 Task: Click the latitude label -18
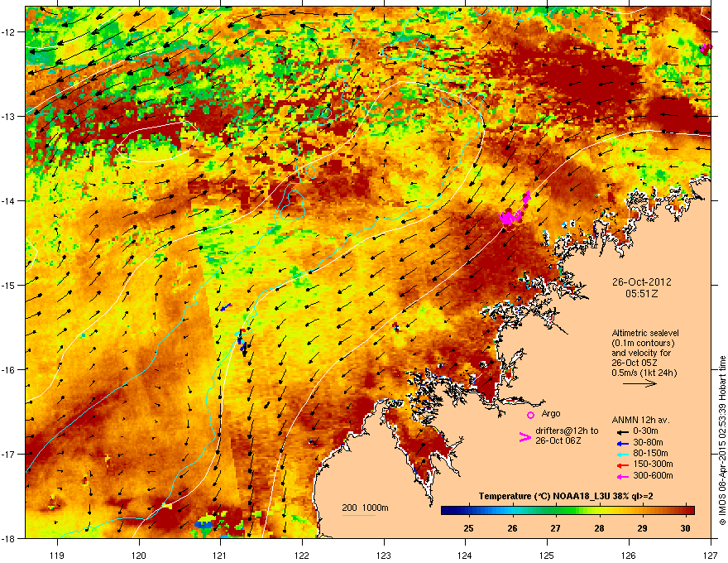[9, 538]
